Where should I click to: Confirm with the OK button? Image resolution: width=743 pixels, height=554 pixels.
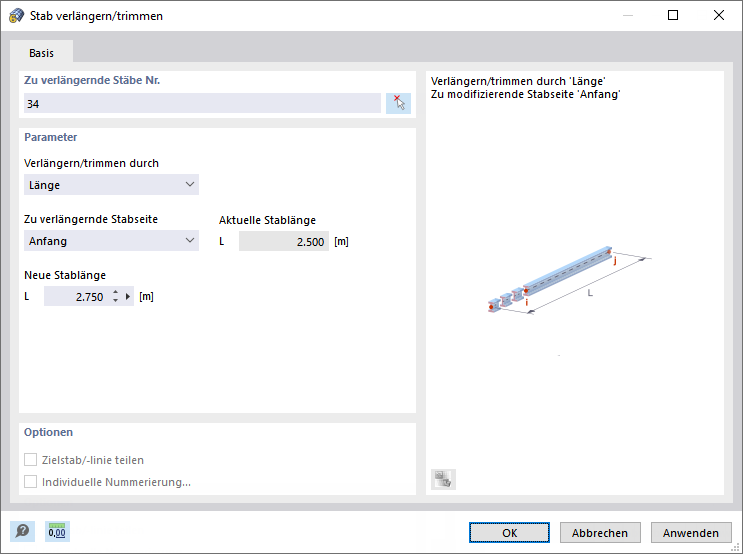pyautogui.click(x=509, y=533)
